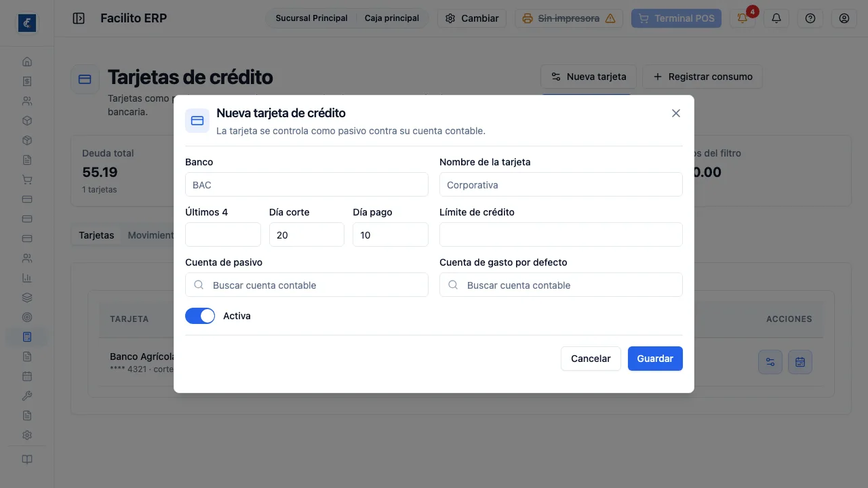The width and height of the screenshot is (868, 488).
Task: Open the settings gear in the left sidebar
Action: (x=27, y=435)
